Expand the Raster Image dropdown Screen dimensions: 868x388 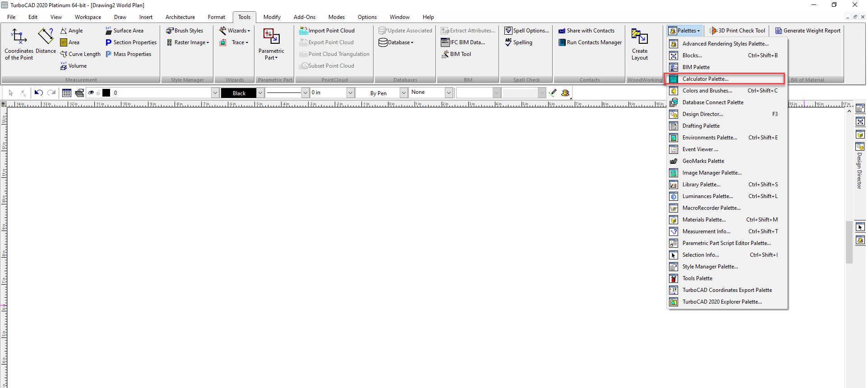pyautogui.click(x=188, y=42)
